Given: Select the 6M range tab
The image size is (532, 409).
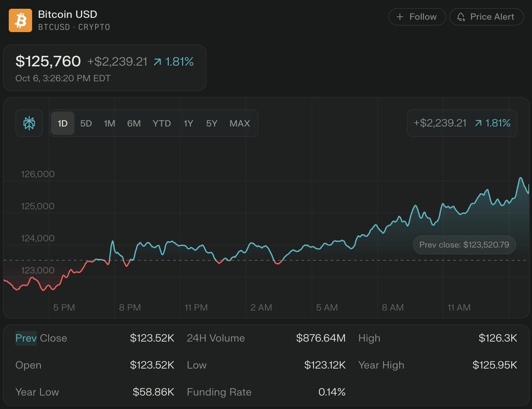Looking at the screenshot, I should 134,123.
